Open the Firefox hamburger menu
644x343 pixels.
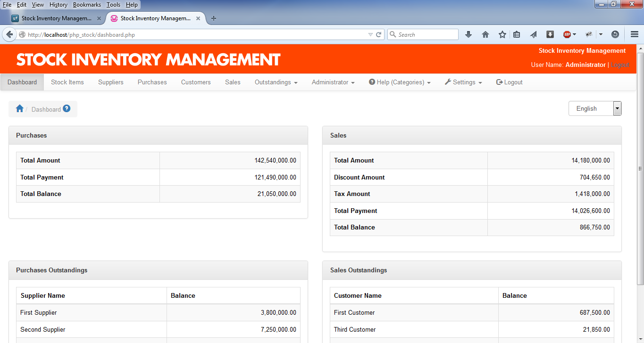click(x=634, y=34)
